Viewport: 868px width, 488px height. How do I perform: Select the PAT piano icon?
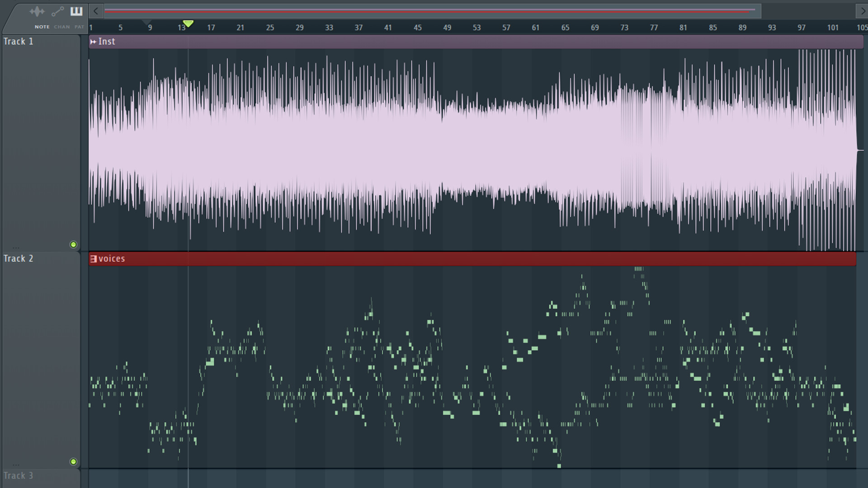click(x=76, y=12)
